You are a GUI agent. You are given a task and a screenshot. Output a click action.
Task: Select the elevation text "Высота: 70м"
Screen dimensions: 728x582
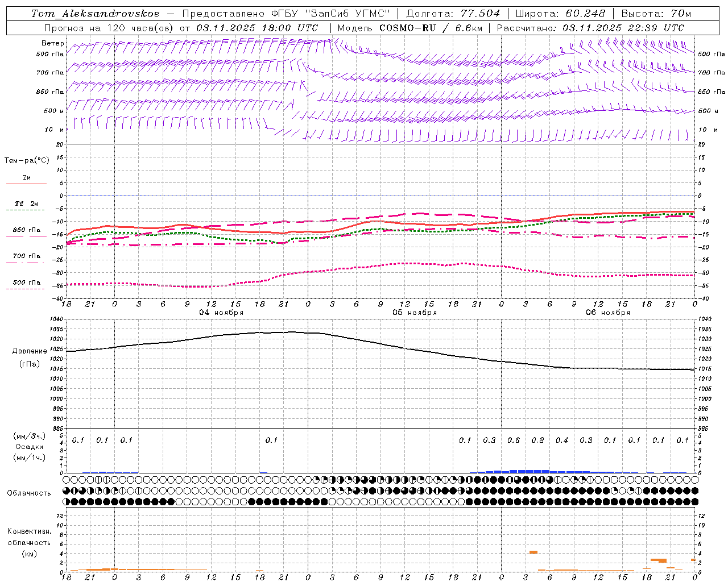pyautogui.click(x=656, y=14)
